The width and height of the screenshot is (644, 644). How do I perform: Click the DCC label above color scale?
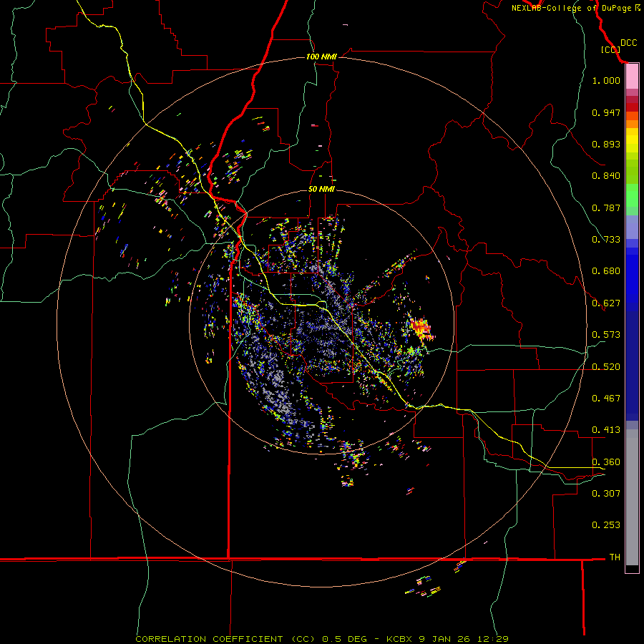pos(628,43)
